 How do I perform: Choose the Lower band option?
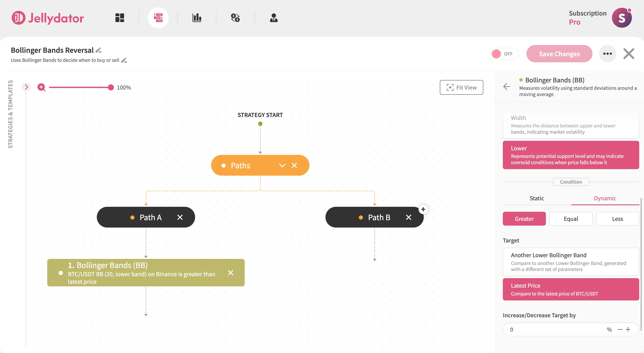pyautogui.click(x=571, y=155)
